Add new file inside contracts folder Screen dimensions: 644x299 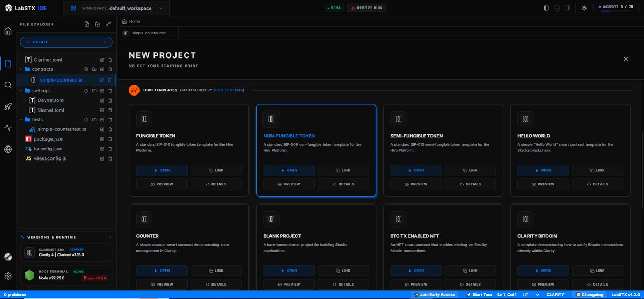pyautogui.click(x=86, y=70)
